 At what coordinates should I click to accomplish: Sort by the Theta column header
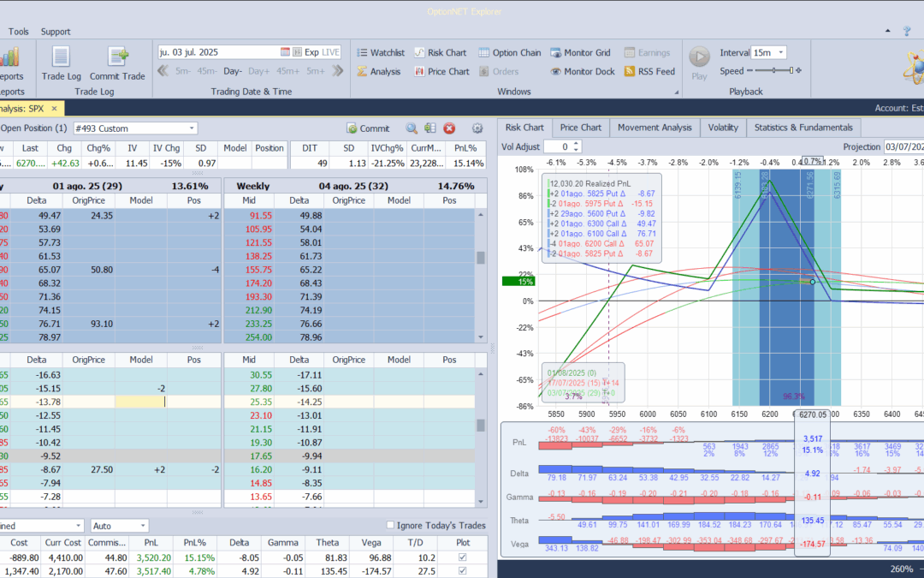pyautogui.click(x=327, y=543)
